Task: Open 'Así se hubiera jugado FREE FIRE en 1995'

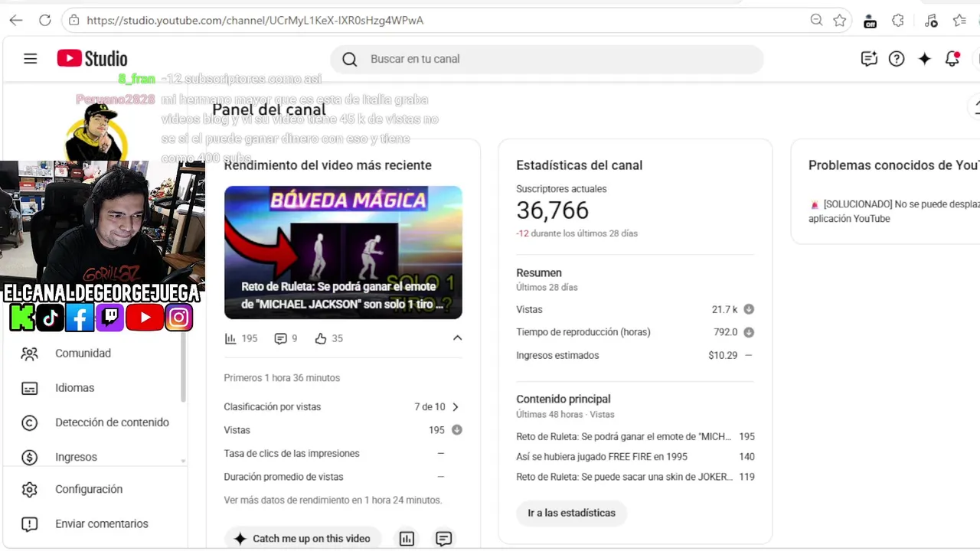Action: (602, 457)
